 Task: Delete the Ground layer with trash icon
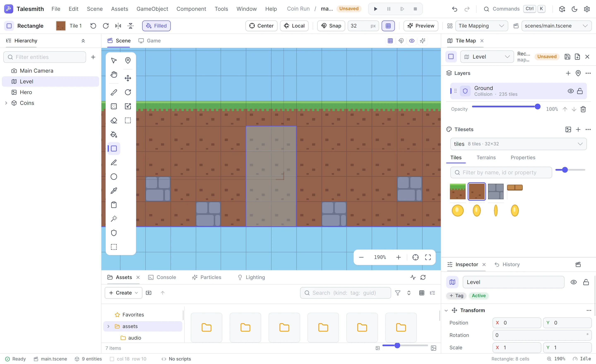point(583,109)
